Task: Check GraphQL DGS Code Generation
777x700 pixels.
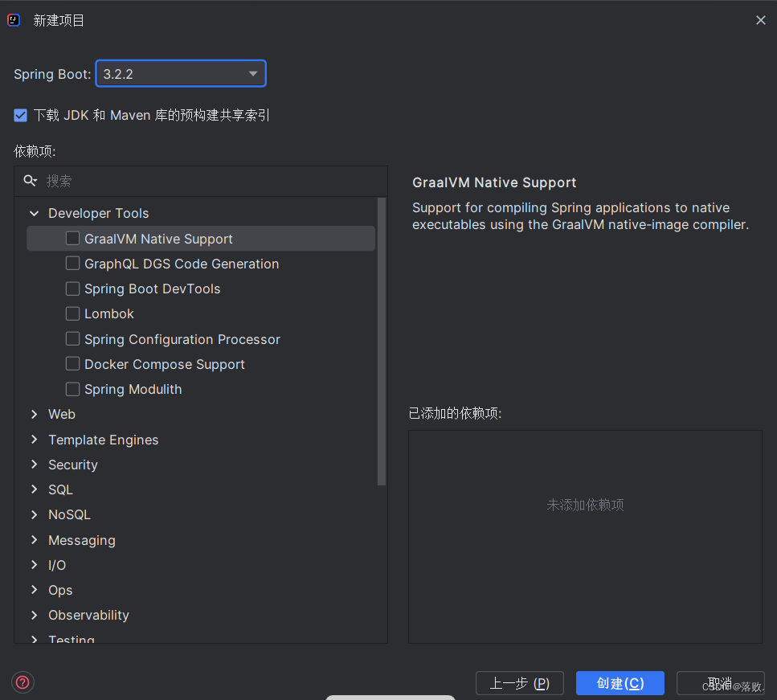Action: pos(73,264)
